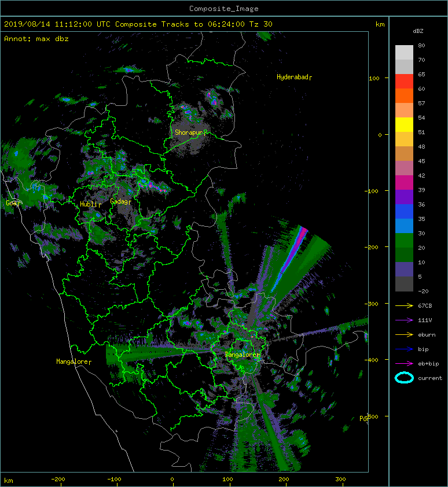Click the '-500' tick on vertical axis

click(x=372, y=416)
